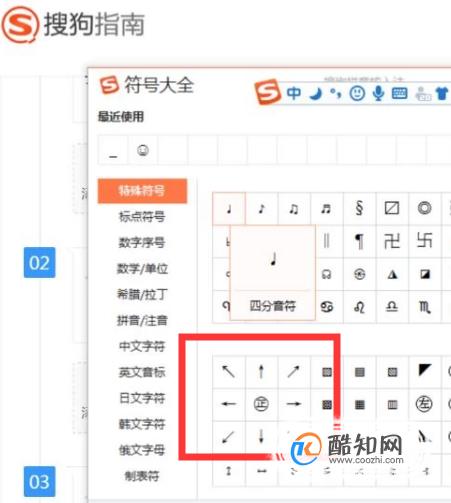
Task: Select the beamed notes symbol ♫
Action: click(x=294, y=209)
